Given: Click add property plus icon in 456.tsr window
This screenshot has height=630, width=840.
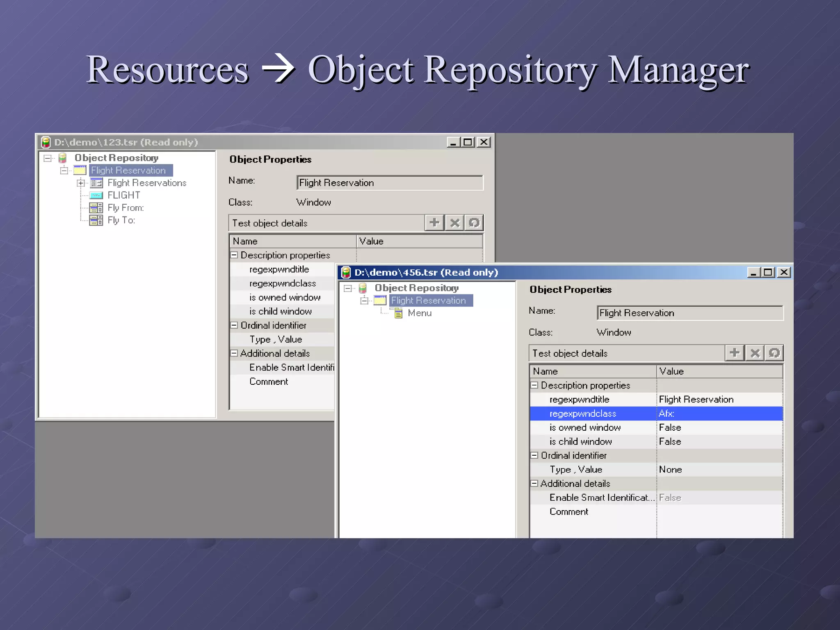Looking at the screenshot, I should [x=735, y=353].
